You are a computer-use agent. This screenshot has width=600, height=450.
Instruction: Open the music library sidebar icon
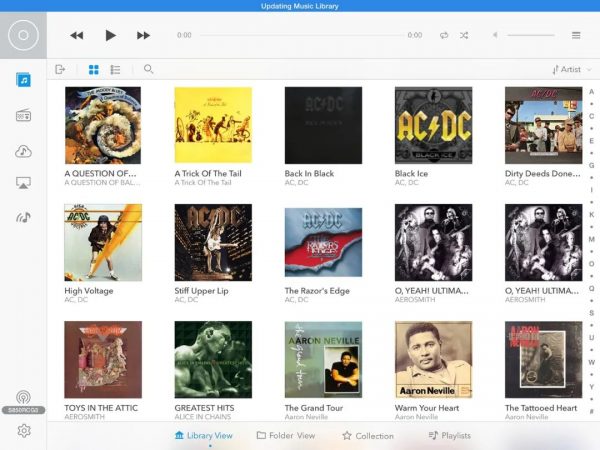(23, 80)
